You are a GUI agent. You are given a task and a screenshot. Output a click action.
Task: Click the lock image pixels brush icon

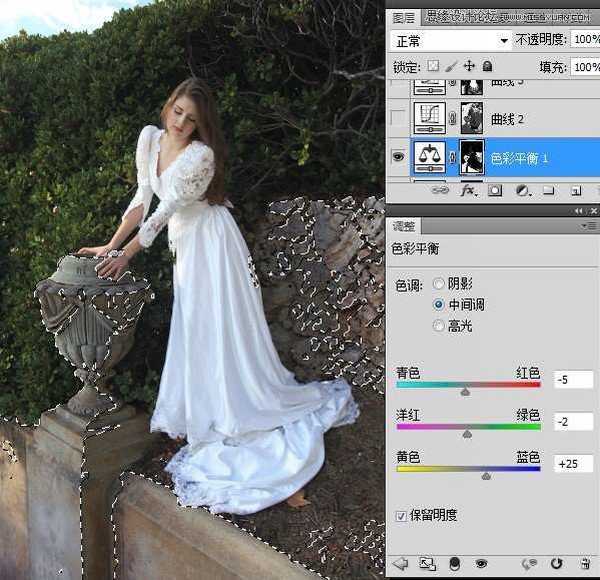[451, 67]
